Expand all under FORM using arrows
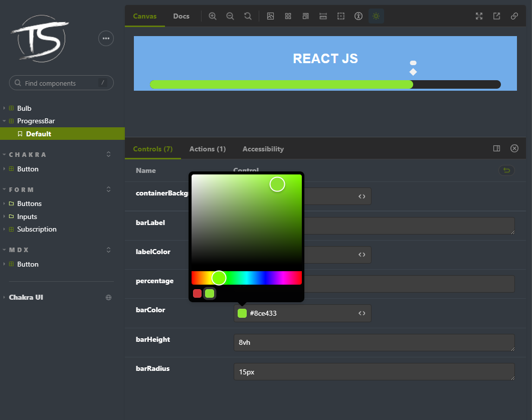This screenshot has width=532, height=420. [109, 189]
